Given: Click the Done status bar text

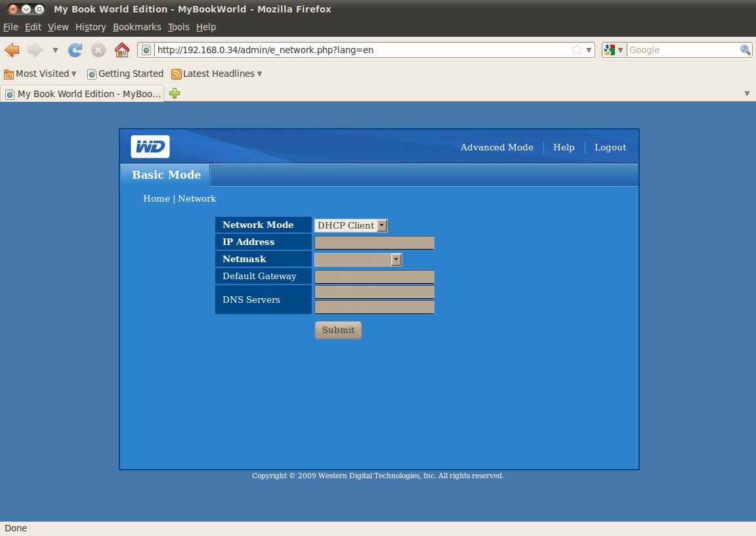Looking at the screenshot, I should [16, 528].
